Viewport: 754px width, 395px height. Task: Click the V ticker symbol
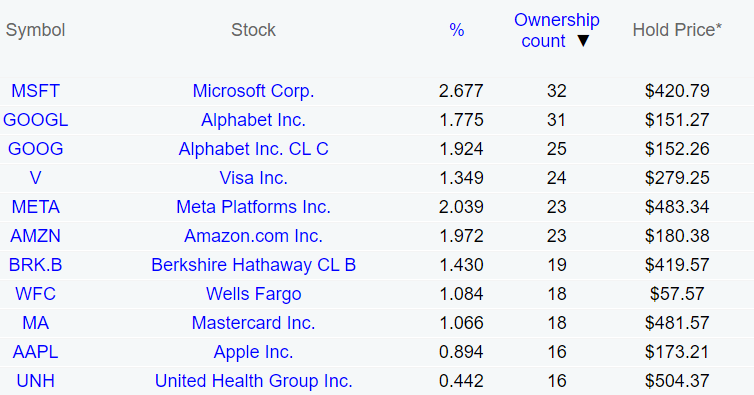click(36, 178)
